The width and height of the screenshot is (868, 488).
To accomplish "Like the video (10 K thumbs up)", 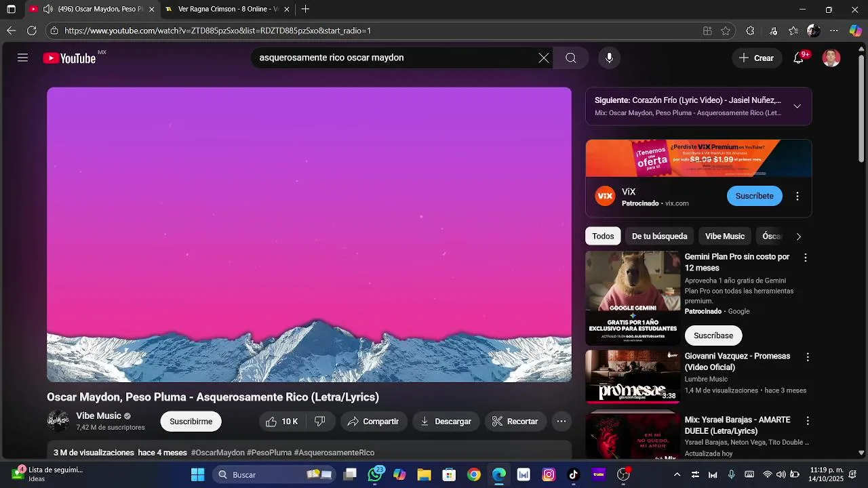I will pyautogui.click(x=282, y=422).
